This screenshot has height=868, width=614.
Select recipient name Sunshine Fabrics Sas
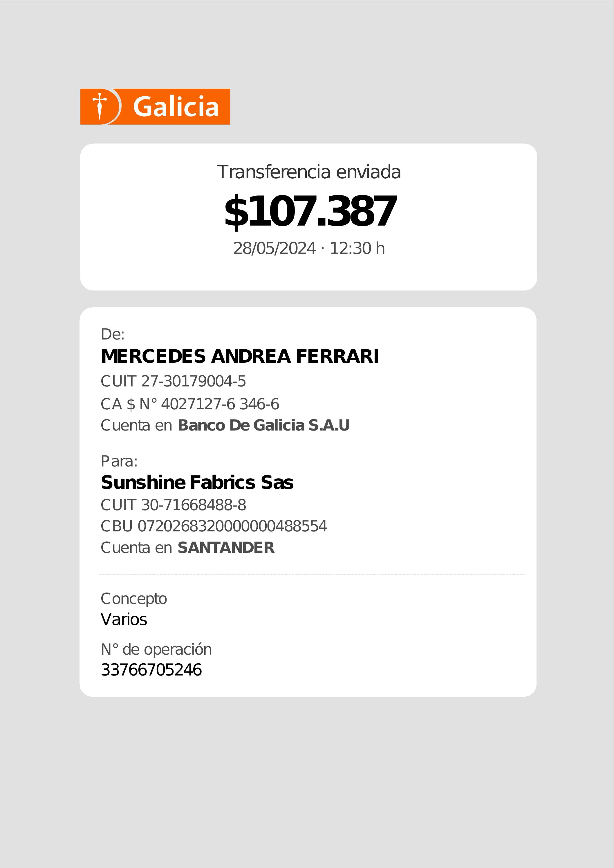(197, 482)
